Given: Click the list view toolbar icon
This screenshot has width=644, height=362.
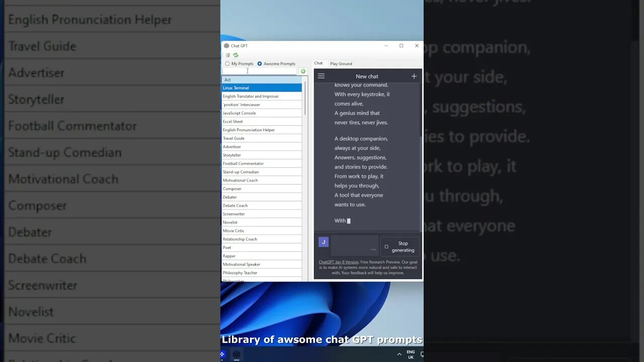Looking at the screenshot, I should (x=228, y=55).
